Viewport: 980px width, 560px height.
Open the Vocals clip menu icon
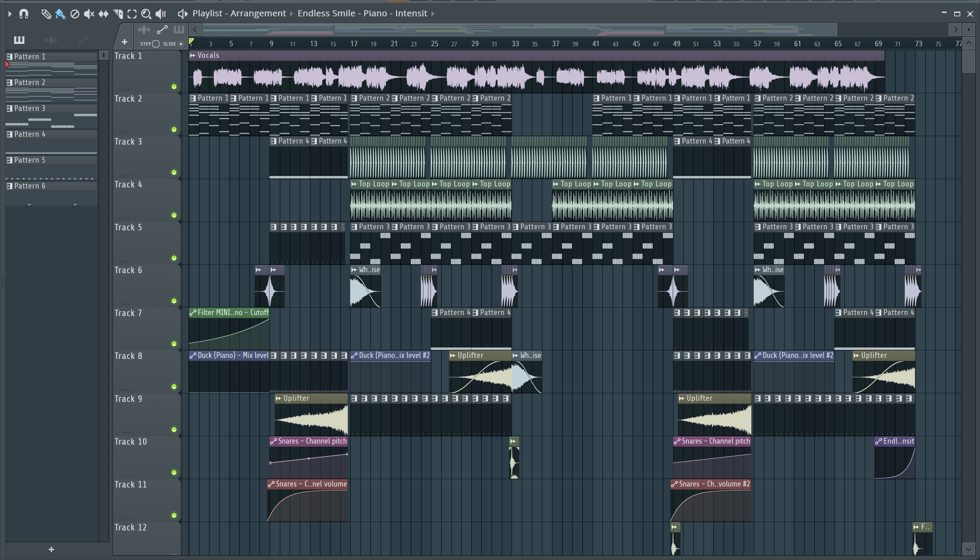pyautogui.click(x=193, y=55)
